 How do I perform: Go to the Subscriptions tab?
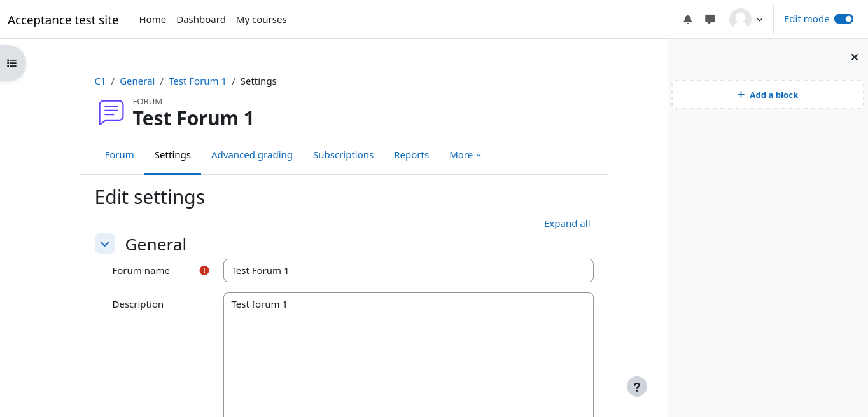coord(343,155)
